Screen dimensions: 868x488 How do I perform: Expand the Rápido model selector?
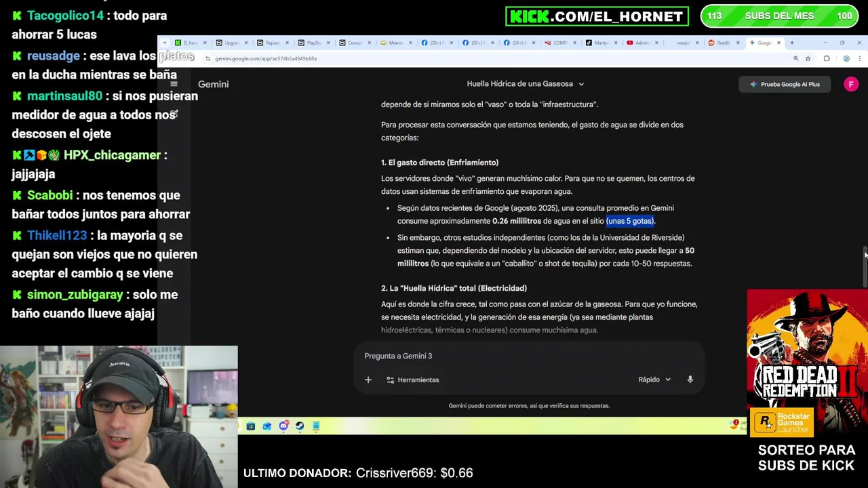654,380
